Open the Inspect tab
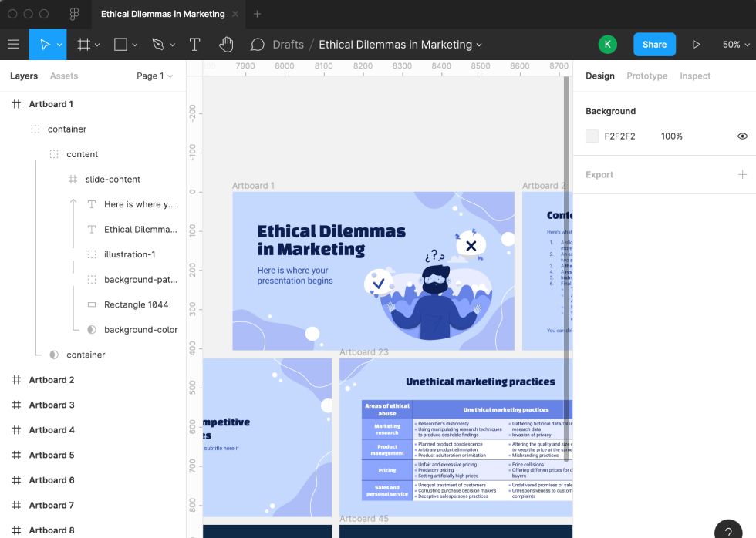756x538 pixels. pos(695,76)
